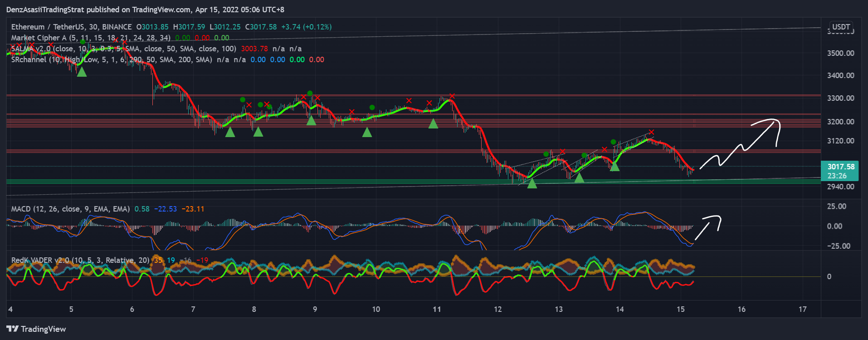Click date 14 on the time axis
Image resolution: width=868 pixels, height=340 pixels.
click(x=619, y=309)
